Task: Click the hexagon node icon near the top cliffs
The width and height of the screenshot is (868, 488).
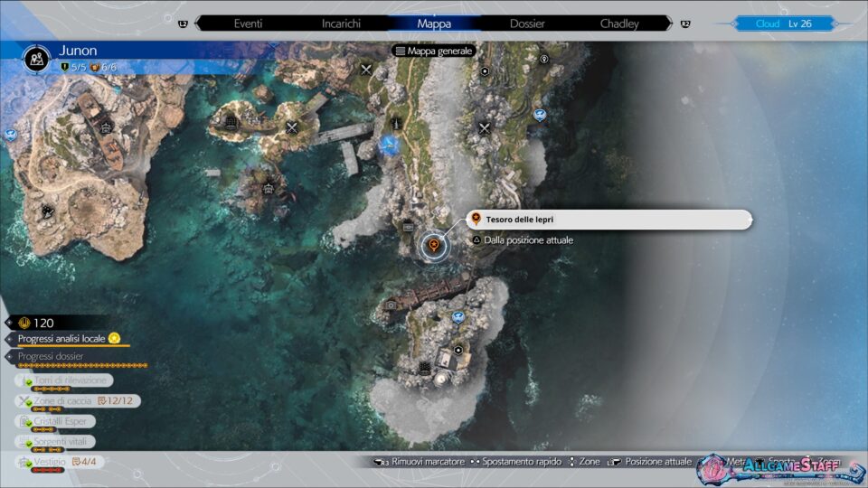Action: pyautogui.click(x=485, y=71)
